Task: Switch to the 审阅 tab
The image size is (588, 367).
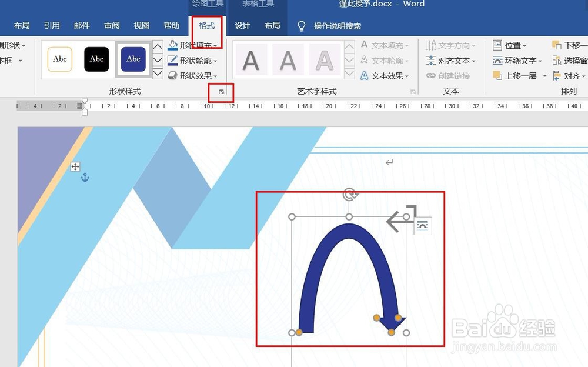Action: click(x=112, y=25)
